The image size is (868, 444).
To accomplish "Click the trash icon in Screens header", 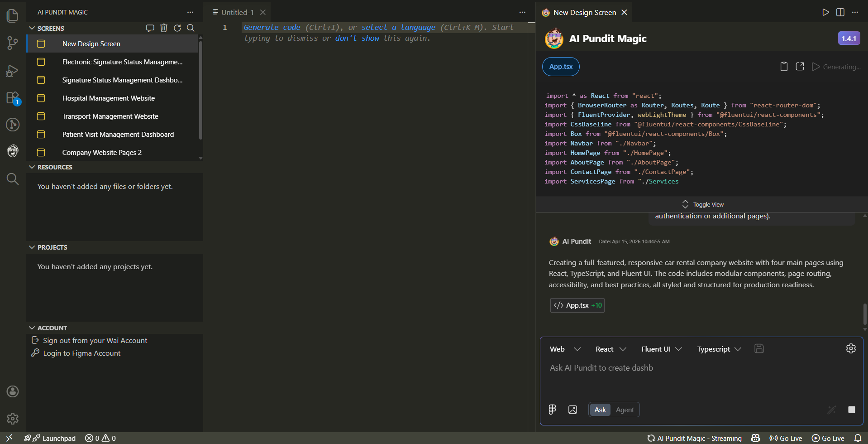I will [x=164, y=28].
